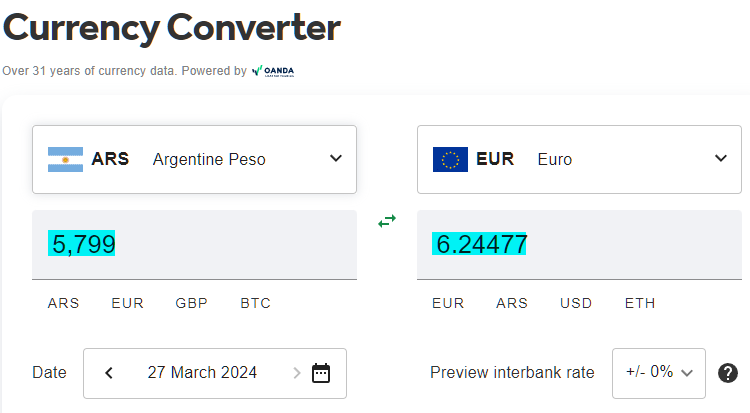Click the 27 March 2024 date text

pos(202,372)
